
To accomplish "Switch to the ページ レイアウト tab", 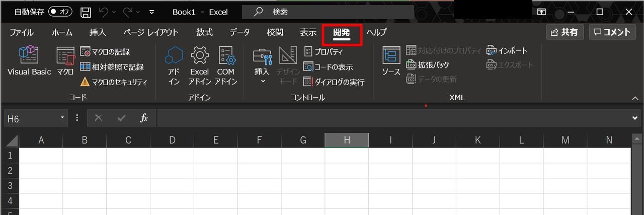I will coord(151,32).
